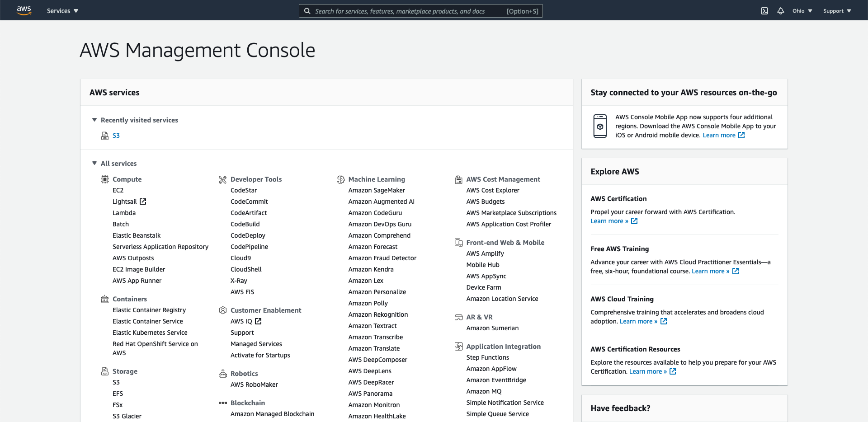Collapse the Recently visited services section
The height and width of the screenshot is (422, 868).
[x=94, y=120]
